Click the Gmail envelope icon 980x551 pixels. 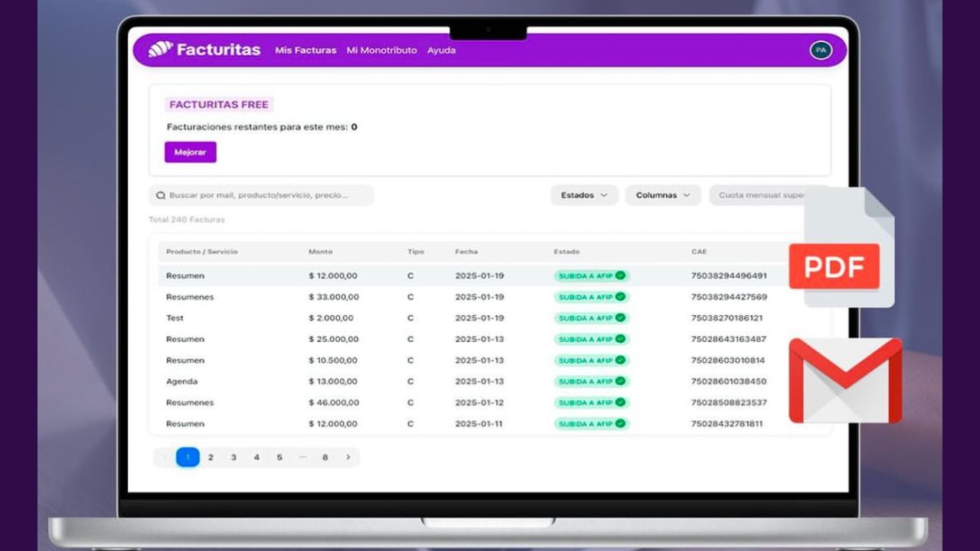click(x=845, y=380)
